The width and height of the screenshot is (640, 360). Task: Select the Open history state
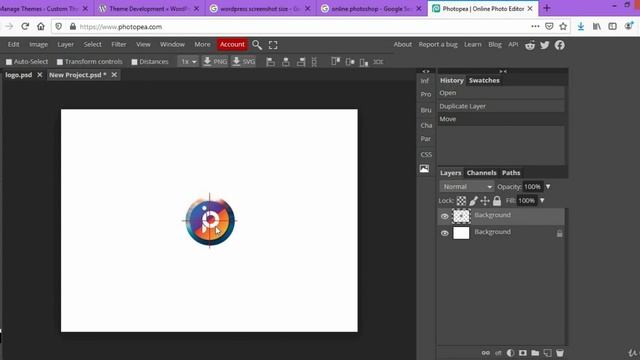click(501, 93)
